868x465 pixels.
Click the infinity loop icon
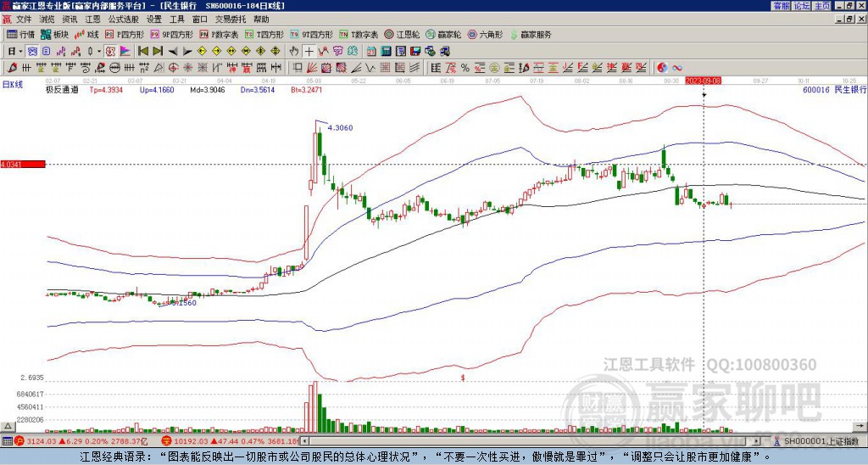677,68
